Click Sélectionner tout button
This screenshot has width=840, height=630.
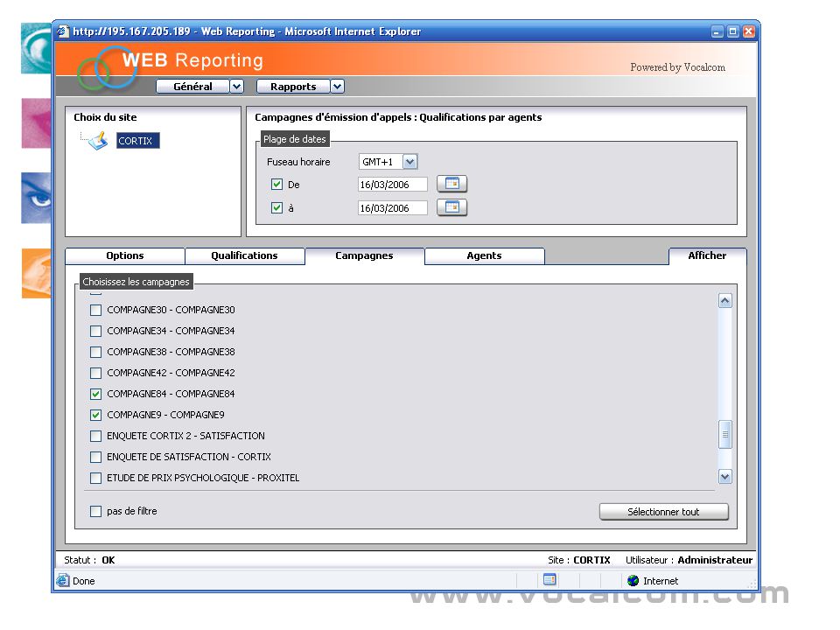pos(663,512)
